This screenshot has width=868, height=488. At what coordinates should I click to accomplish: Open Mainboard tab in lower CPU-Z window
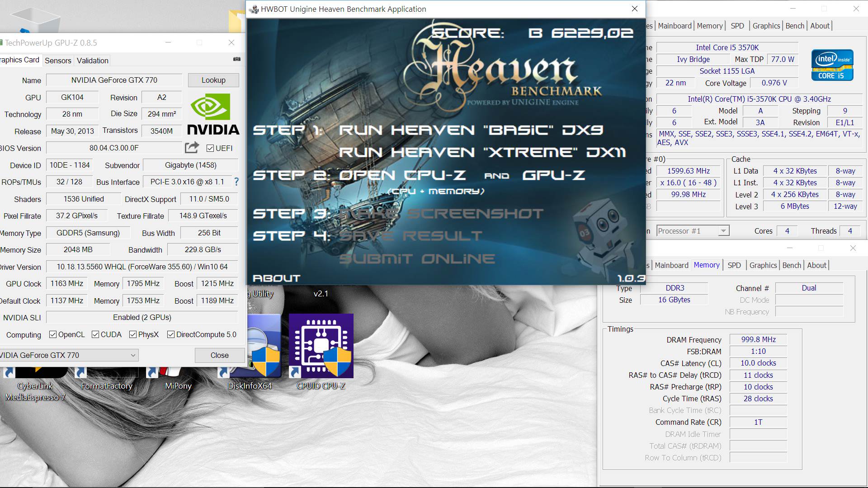tap(671, 265)
